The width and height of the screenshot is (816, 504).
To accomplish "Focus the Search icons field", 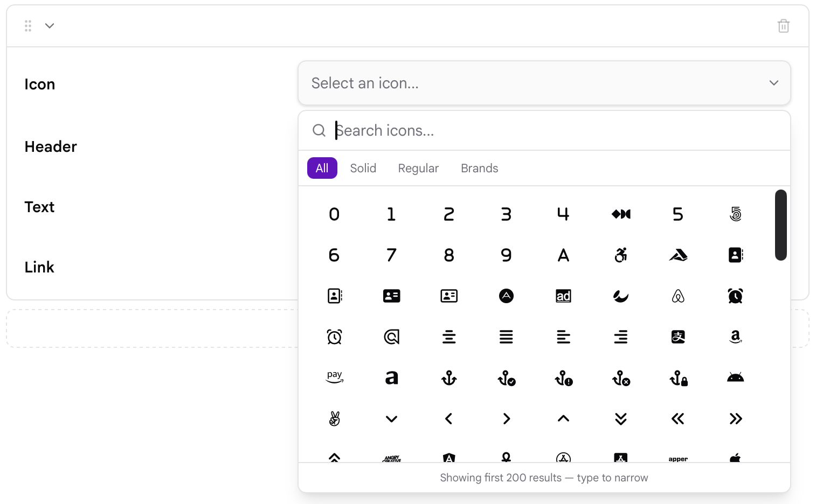I will [544, 130].
